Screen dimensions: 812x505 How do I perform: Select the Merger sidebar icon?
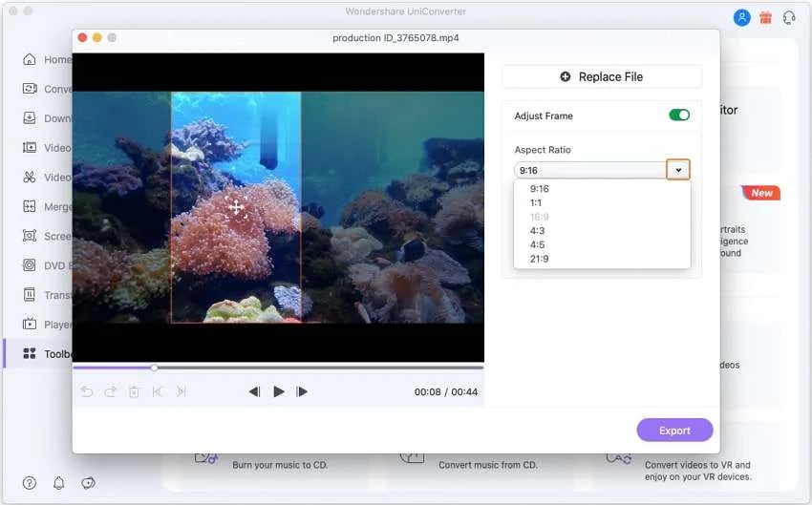point(30,206)
